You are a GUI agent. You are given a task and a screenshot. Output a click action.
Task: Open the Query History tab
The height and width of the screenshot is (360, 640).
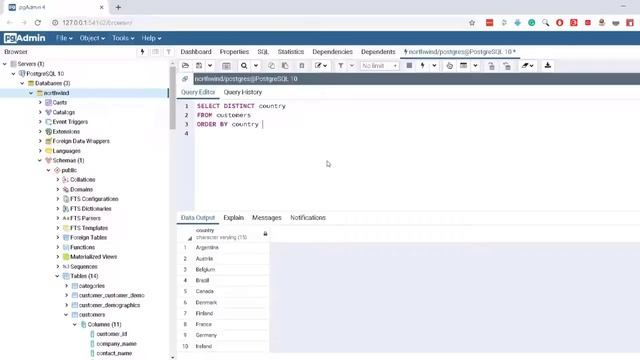click(x=243, y=92)
